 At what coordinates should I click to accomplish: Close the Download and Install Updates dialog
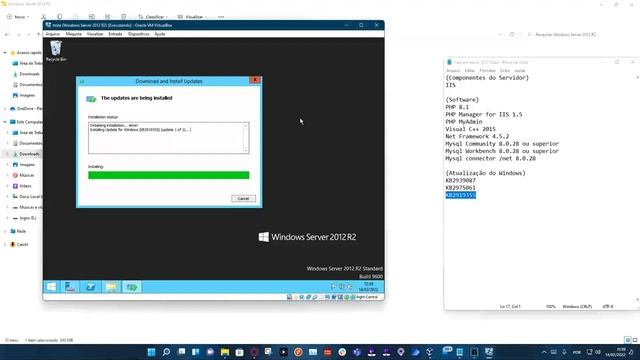pos(255,80)
